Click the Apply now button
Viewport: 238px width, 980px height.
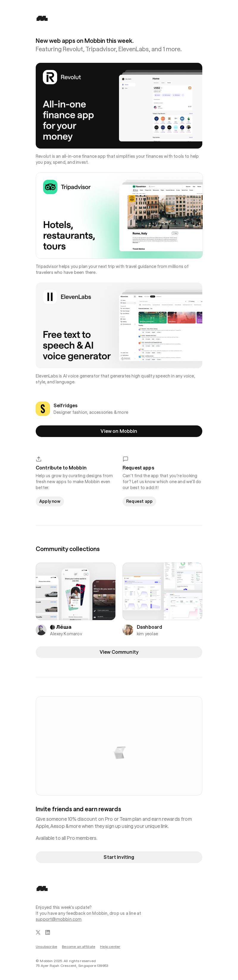[50, 501]
